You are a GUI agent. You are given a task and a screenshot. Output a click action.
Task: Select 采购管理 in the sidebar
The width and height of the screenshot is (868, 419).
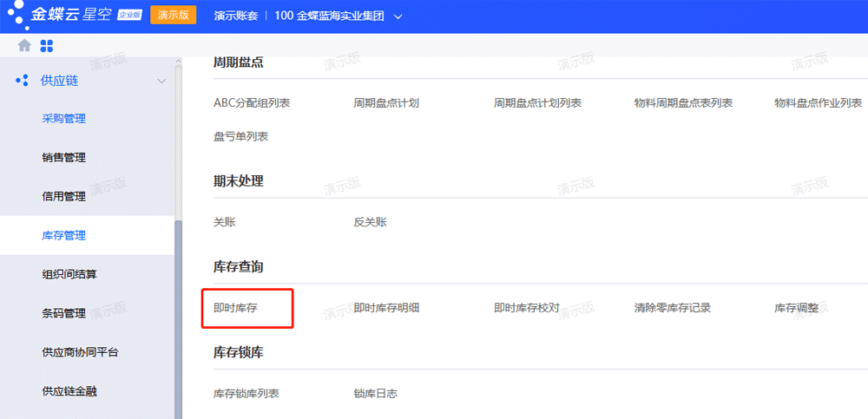[63, 119]
